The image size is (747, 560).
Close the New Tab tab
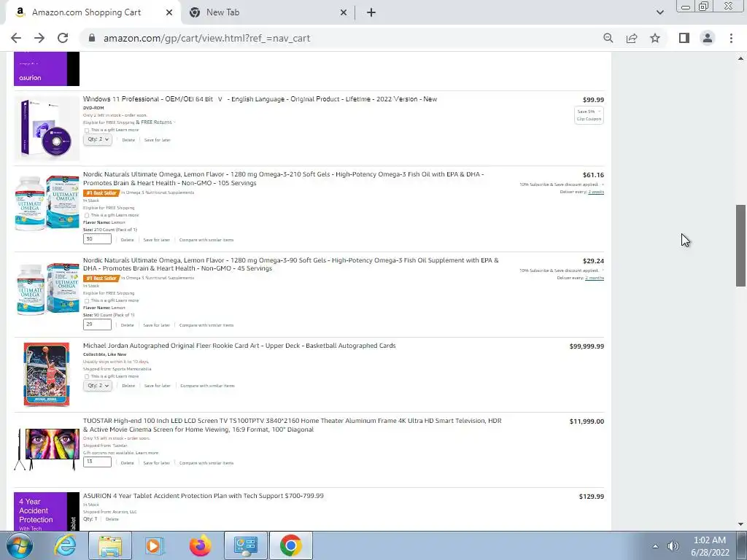[x=344, y=12]
